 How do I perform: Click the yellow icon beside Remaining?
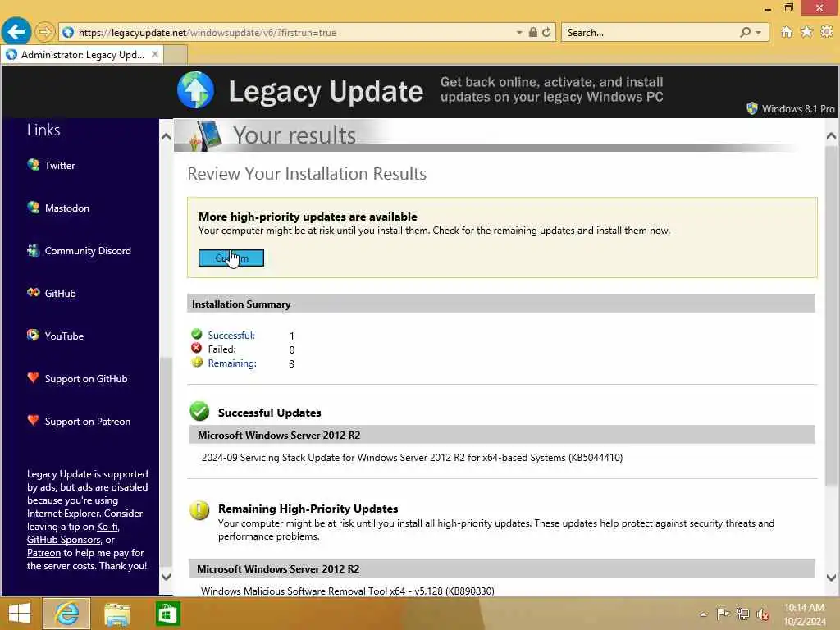pyautogui.click(x=197, y=362)
